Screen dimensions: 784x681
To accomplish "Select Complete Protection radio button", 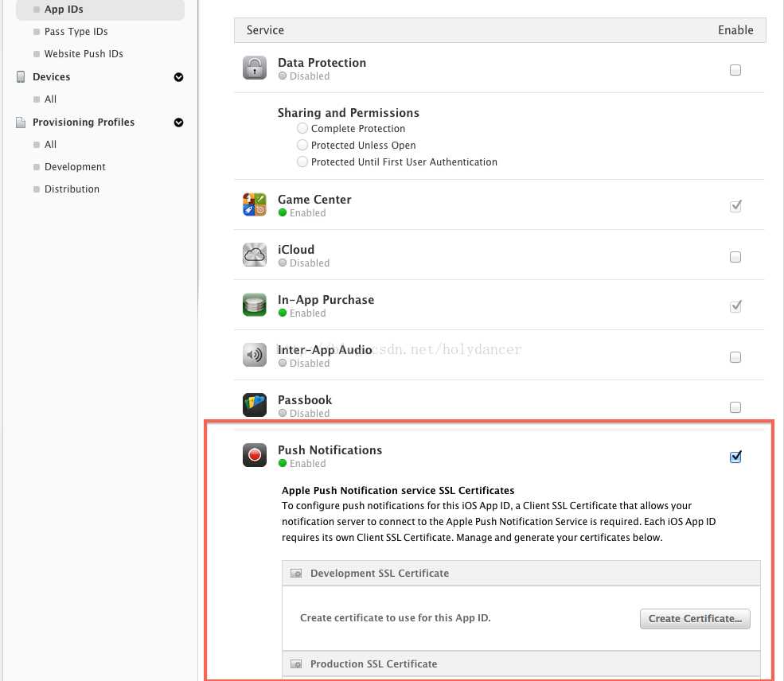I will tap(302, 128).
